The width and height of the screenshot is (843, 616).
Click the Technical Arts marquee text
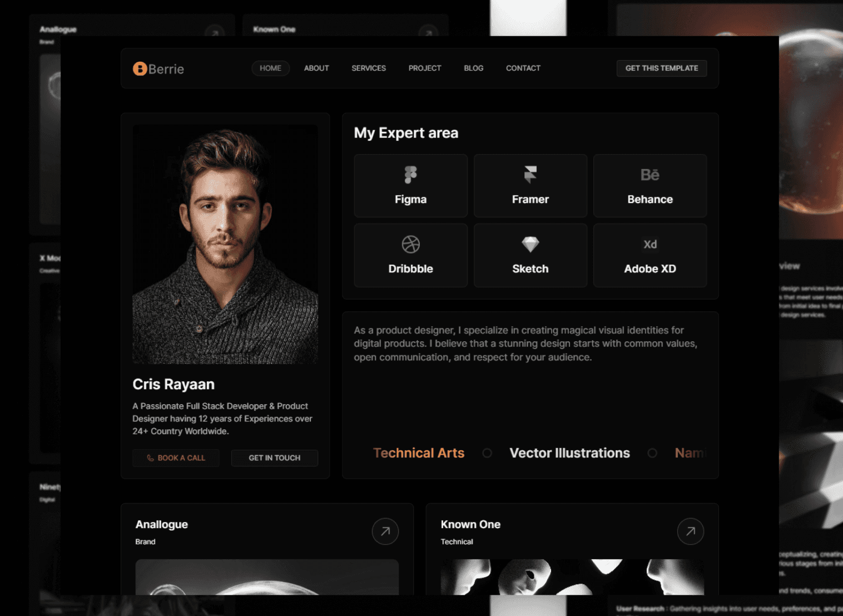coord(419,453)
